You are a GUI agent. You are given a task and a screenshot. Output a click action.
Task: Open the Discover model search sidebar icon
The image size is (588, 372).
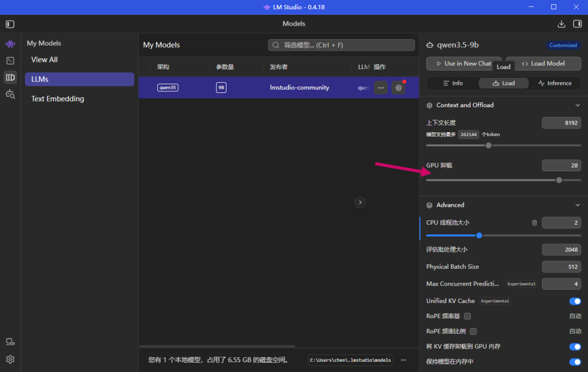pyautogui.click(x=10, y=94)
